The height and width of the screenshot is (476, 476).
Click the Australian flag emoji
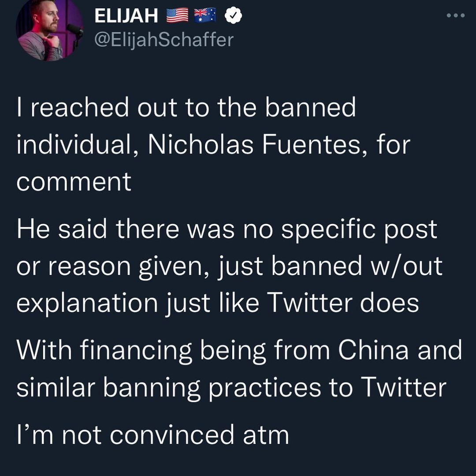click(205, 15)
